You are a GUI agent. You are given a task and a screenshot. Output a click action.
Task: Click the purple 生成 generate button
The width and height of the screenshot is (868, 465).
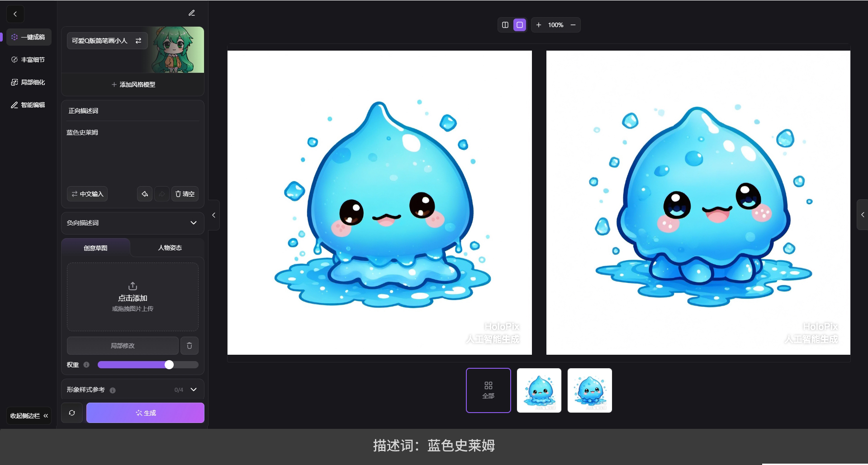pos(145,413)
